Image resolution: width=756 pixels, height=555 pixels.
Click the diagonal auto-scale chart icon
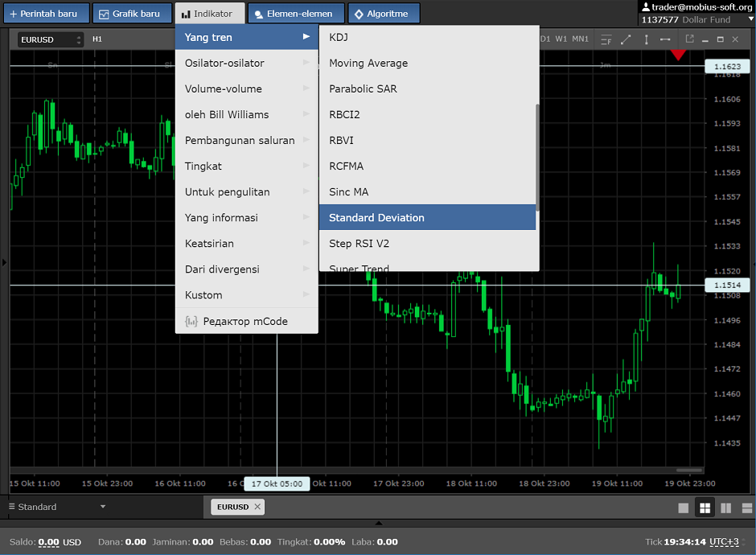[626, 39]
